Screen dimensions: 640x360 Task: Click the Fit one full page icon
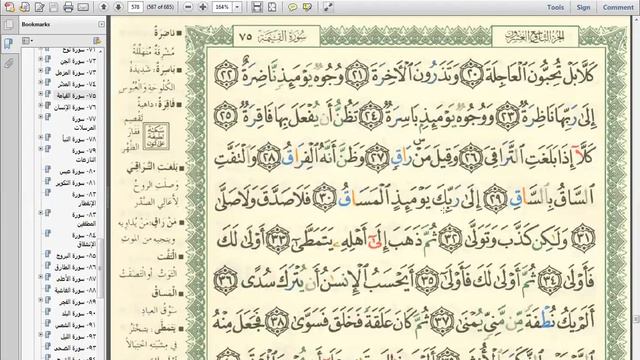pyautogui.click(x=272, y=7)
